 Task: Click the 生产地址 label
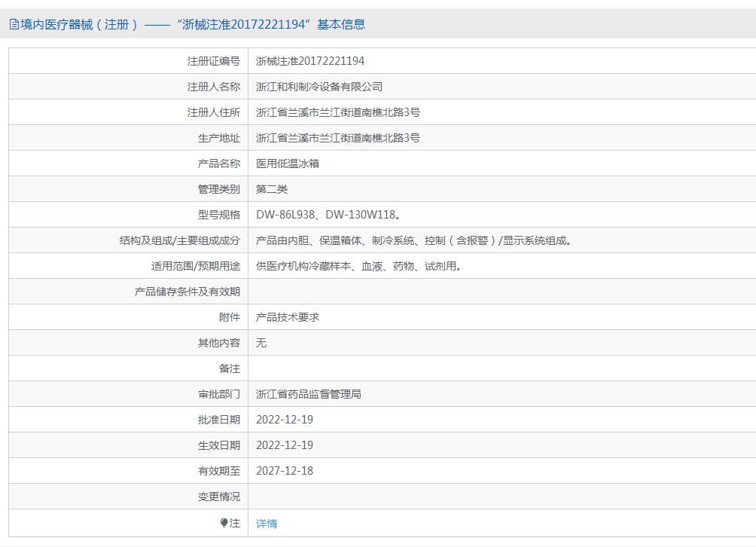pos(219,138)
